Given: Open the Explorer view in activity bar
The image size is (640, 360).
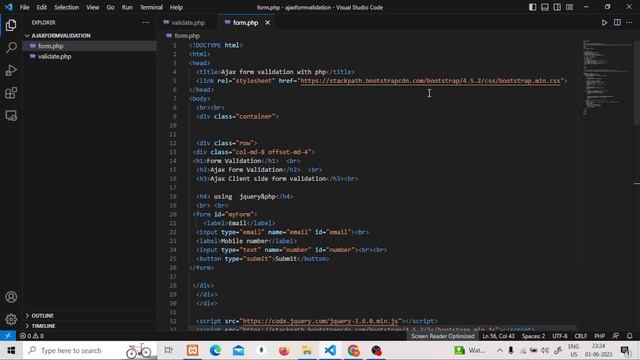Looking at the screenshot, I should pos(11,25).
